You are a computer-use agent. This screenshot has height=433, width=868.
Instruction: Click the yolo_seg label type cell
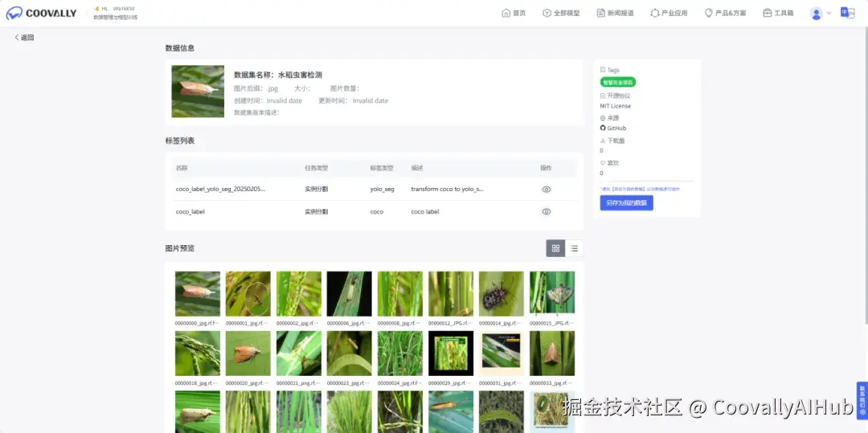382,189
